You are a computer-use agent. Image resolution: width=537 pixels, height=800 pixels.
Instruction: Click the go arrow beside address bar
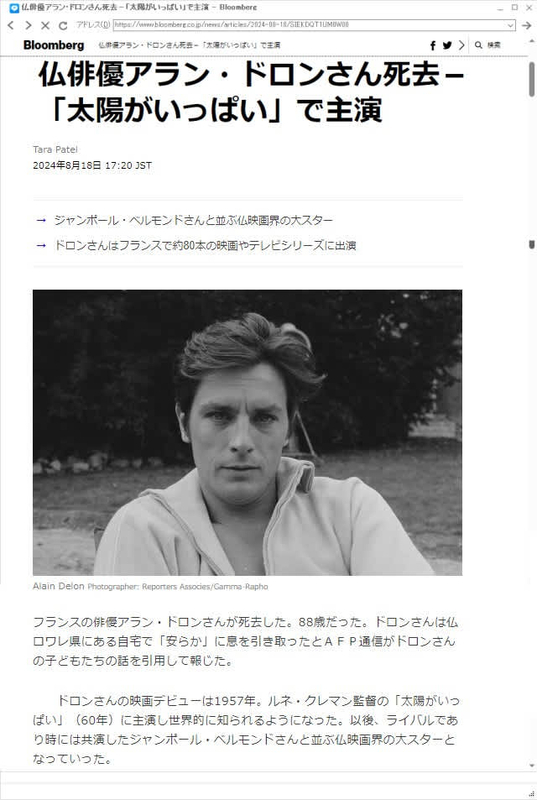(x=526, y=25)
